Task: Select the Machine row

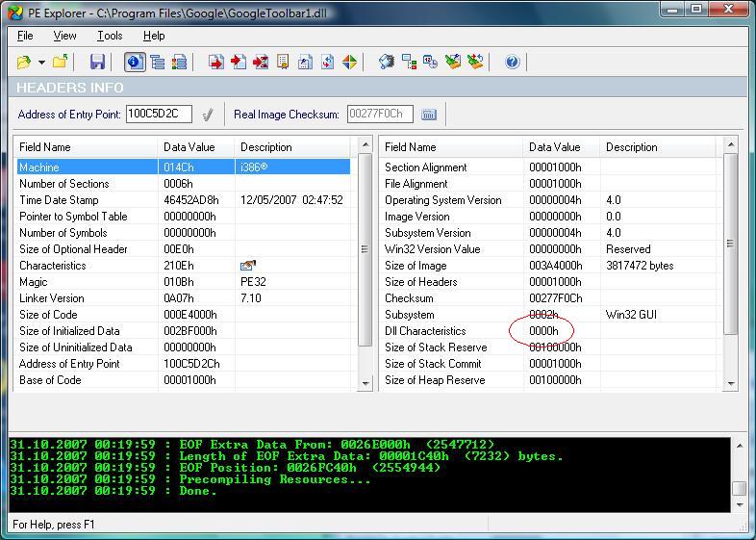Action: tap(184, 167)
